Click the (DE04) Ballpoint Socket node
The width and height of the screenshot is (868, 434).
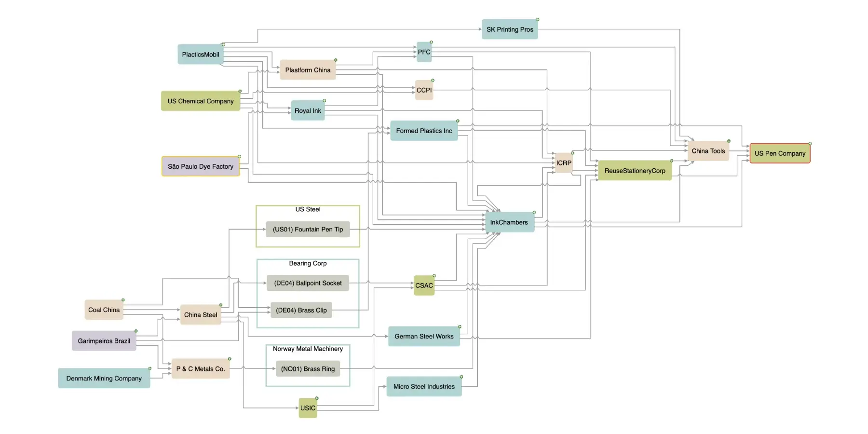pyautogui.click(x=308, y=283)
